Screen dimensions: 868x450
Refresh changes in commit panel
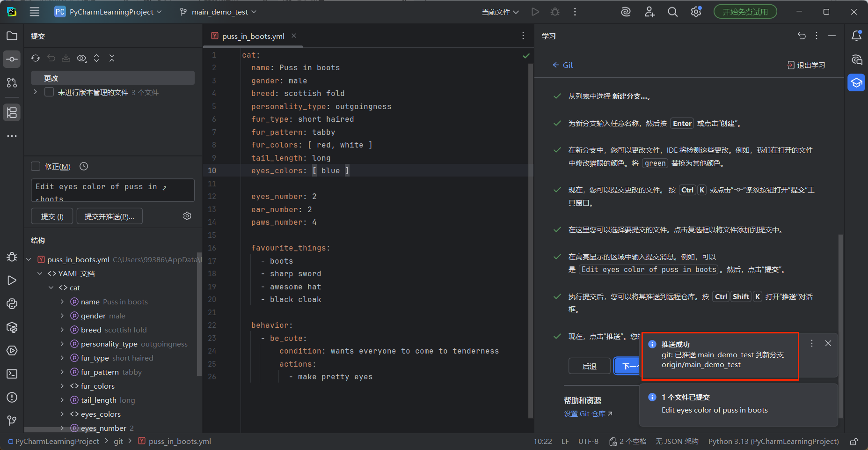(x=36, y=58)
